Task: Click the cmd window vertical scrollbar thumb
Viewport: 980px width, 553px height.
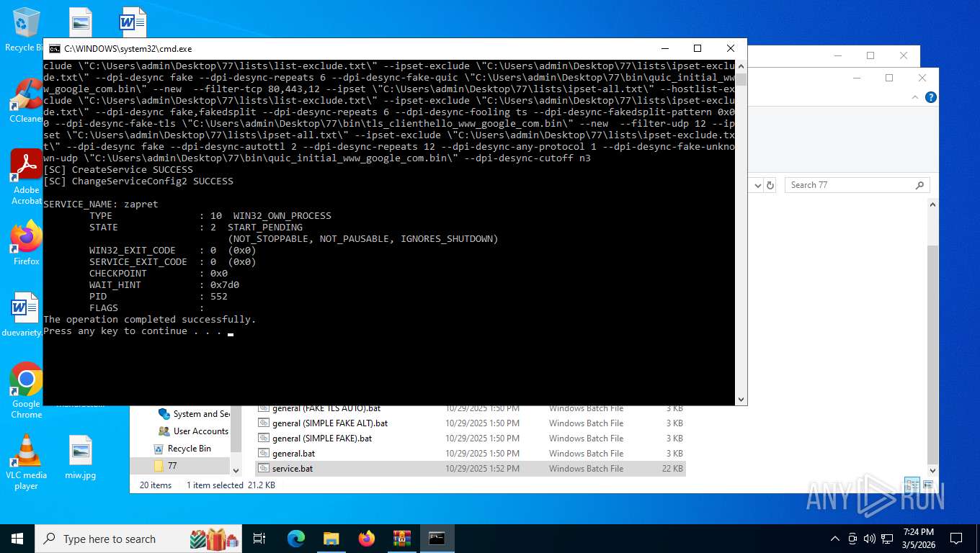Action: point(741,78)
